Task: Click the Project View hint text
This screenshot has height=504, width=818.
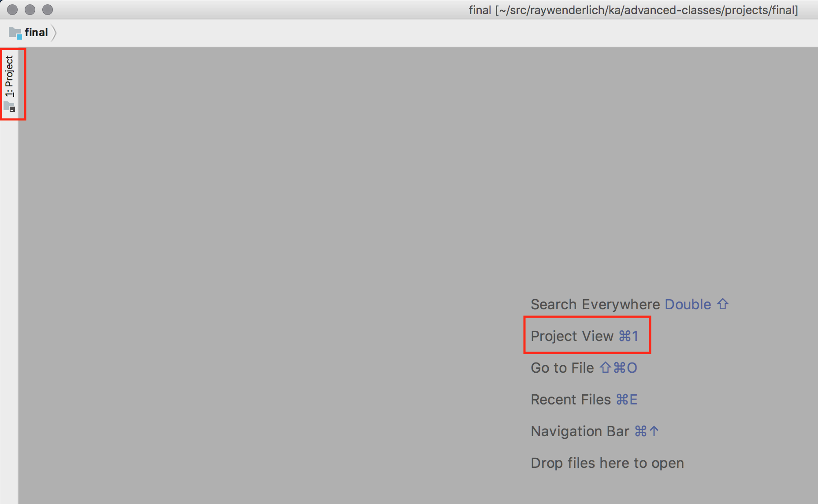Action: click(572, 336)
